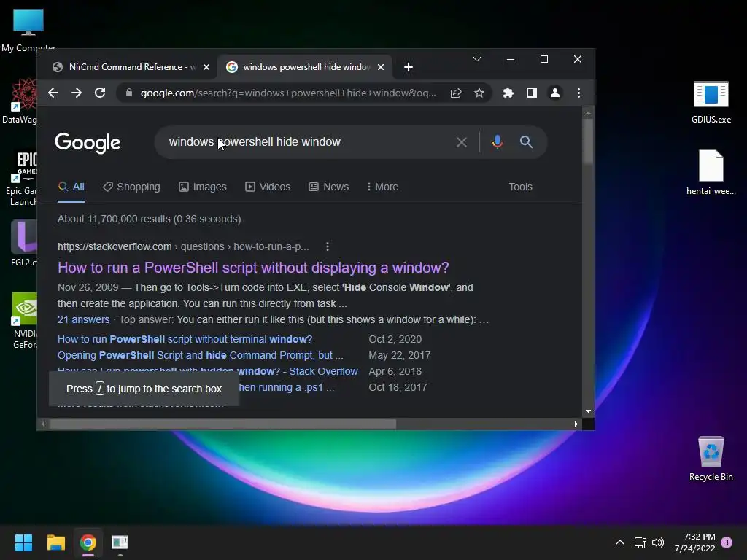This screenshot has width=747, height=560.
Task: Start voice search with microphone icon
Action: pos(498,142)
